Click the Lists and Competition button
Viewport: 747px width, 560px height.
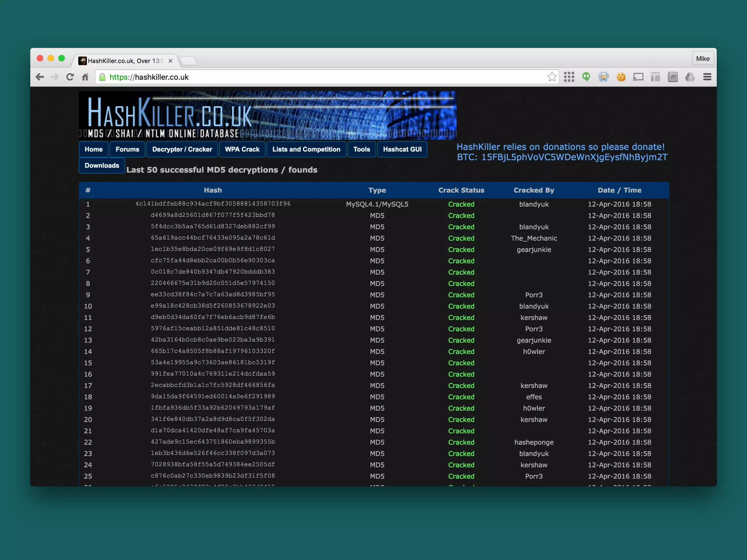[306, 149]
